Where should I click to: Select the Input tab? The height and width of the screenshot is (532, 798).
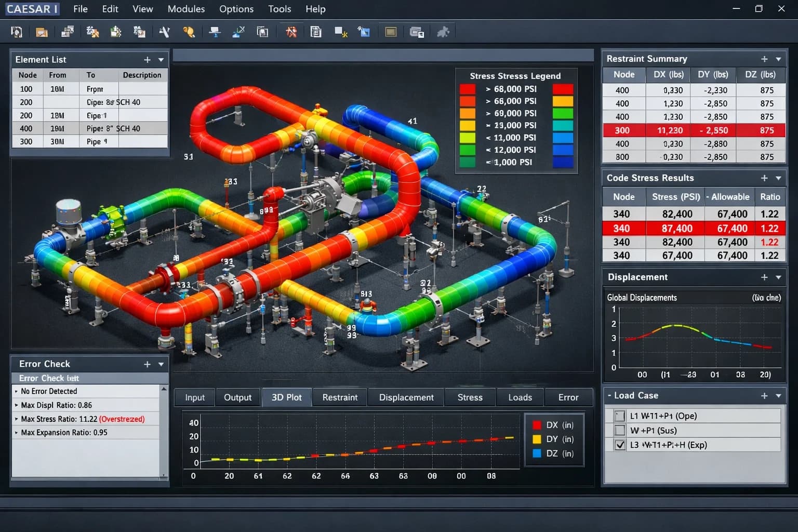[x=195, y=397]
